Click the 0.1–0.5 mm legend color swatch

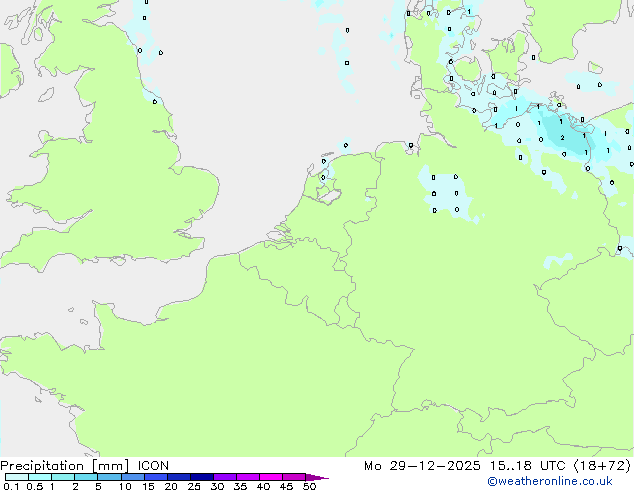pyautogui.click(x=17, y=477)
